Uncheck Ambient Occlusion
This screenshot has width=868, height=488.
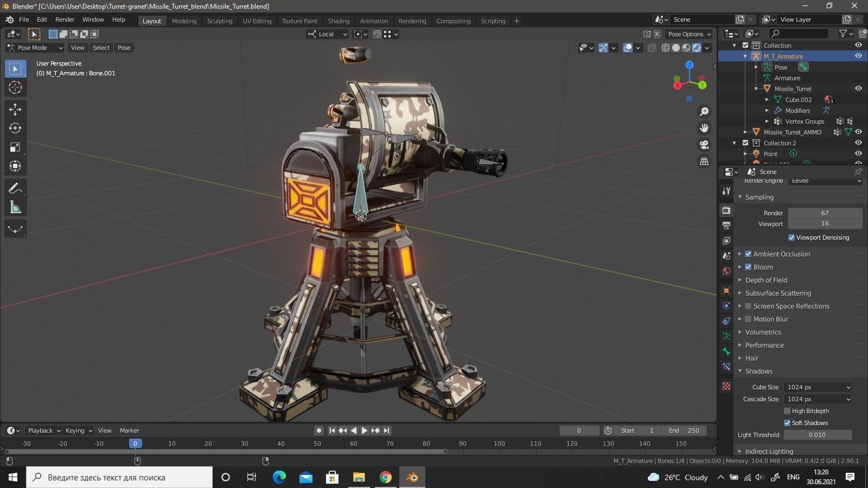click(x=748, y=254)
